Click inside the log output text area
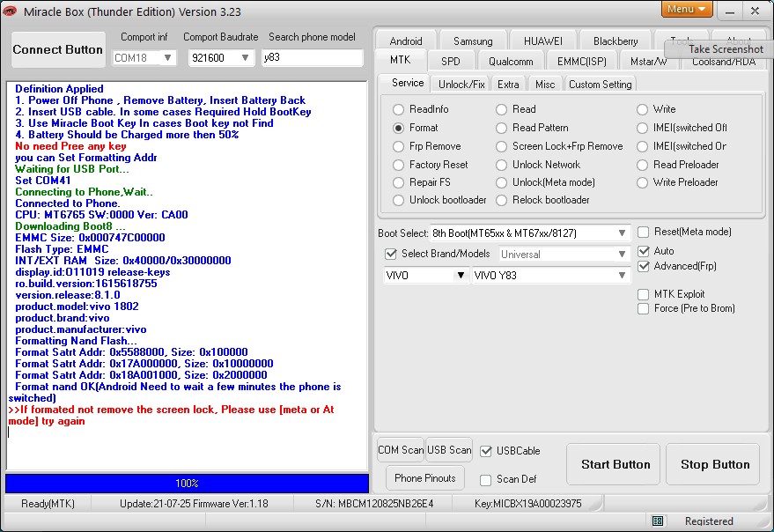774x532 pixels. pyautogui.click(x=187, y=276)
